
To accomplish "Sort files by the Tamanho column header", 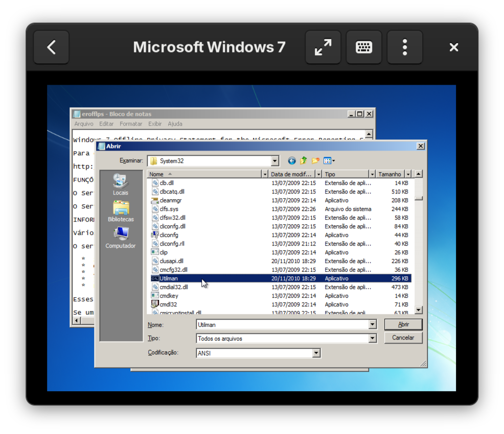I will [x=390, y=174].
